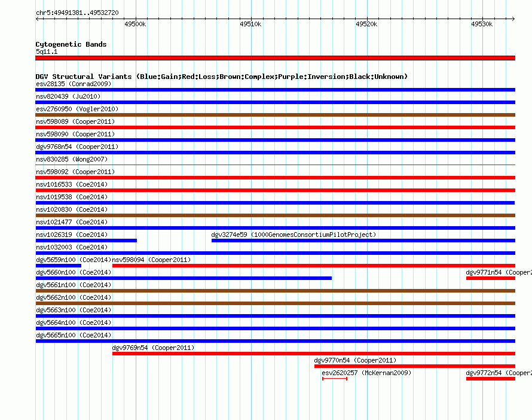Open variant dgv5665n100 (Coe2014) label
This screenshot has width=532, height=420.
click(x=74, y=335)
